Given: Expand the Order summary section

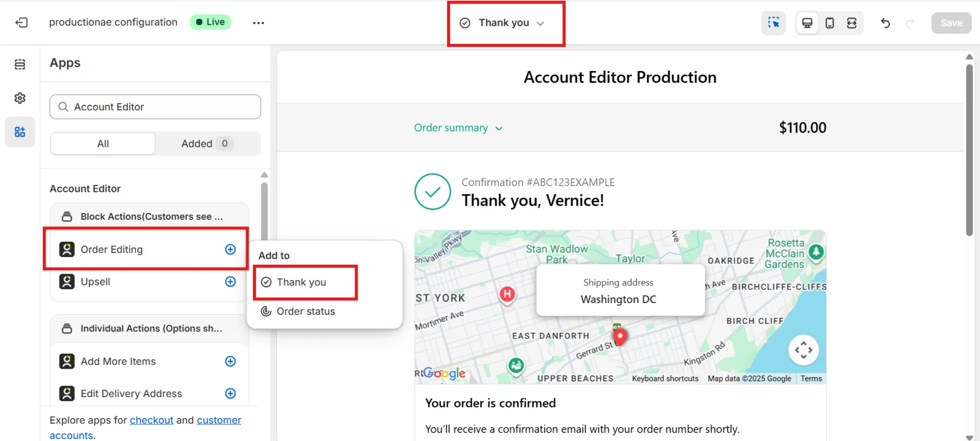Looking at the screenshot, I should click(458, 128).
